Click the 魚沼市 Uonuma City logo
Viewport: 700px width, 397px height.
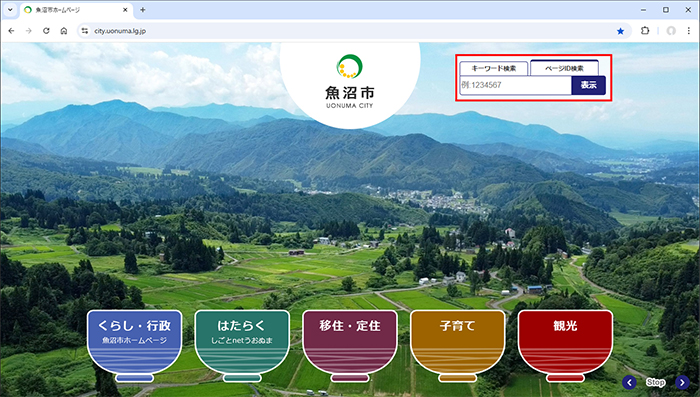pos(350,81)
